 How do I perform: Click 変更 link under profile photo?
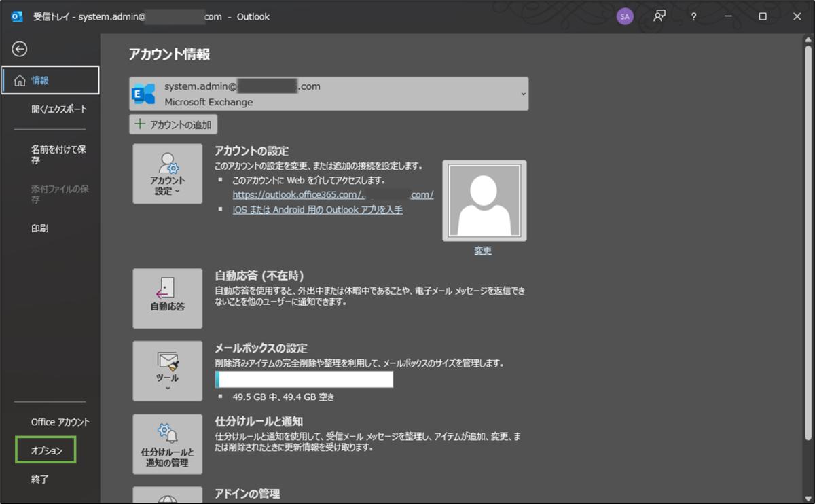[483, 251]
